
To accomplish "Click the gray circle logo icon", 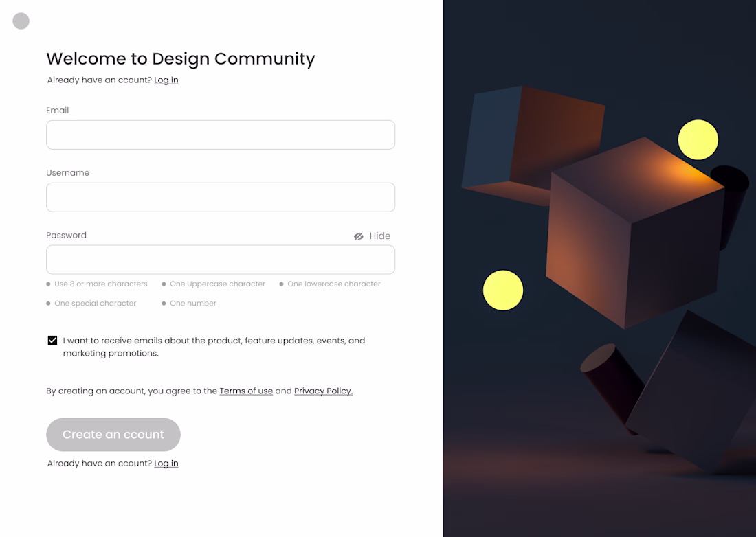I will click(21, 21).
